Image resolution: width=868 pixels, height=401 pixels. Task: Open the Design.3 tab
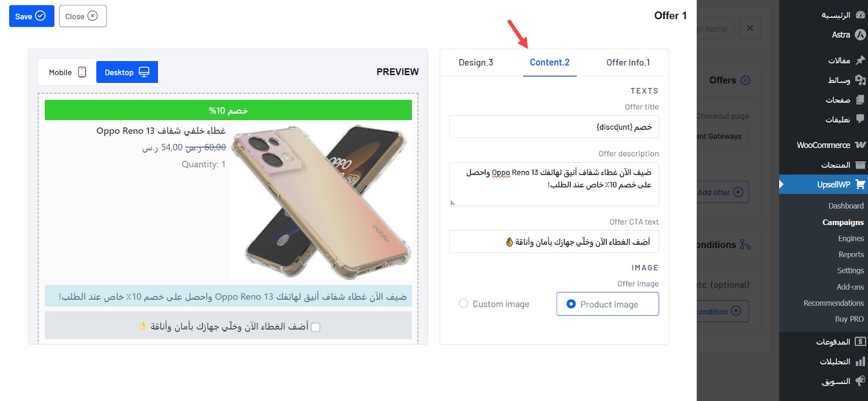coord(476,62)
